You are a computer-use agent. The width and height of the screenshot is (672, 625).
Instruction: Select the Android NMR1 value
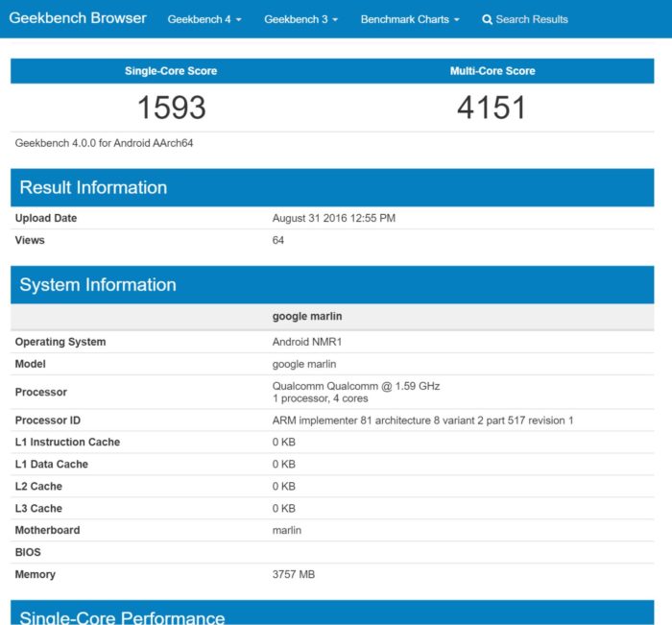tap(307, 342)
